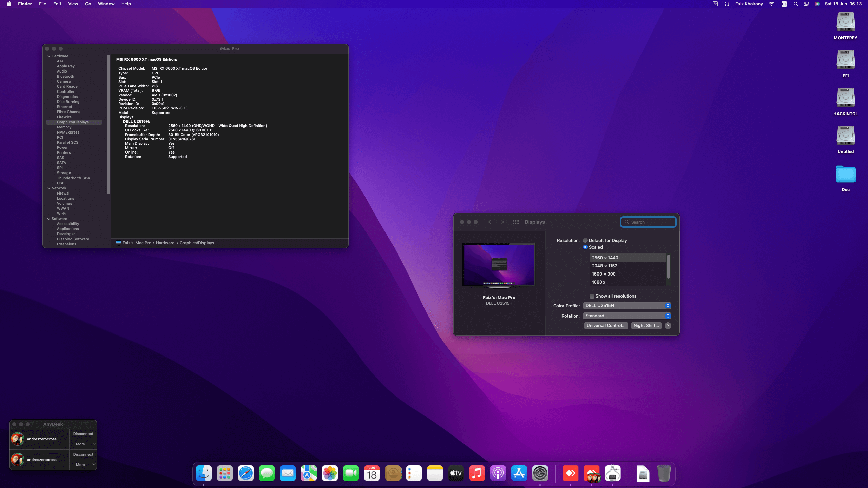Select the Scaled resolution option
Image resolution: width=868 pixels, height=488 pixels.
point(585,247)
